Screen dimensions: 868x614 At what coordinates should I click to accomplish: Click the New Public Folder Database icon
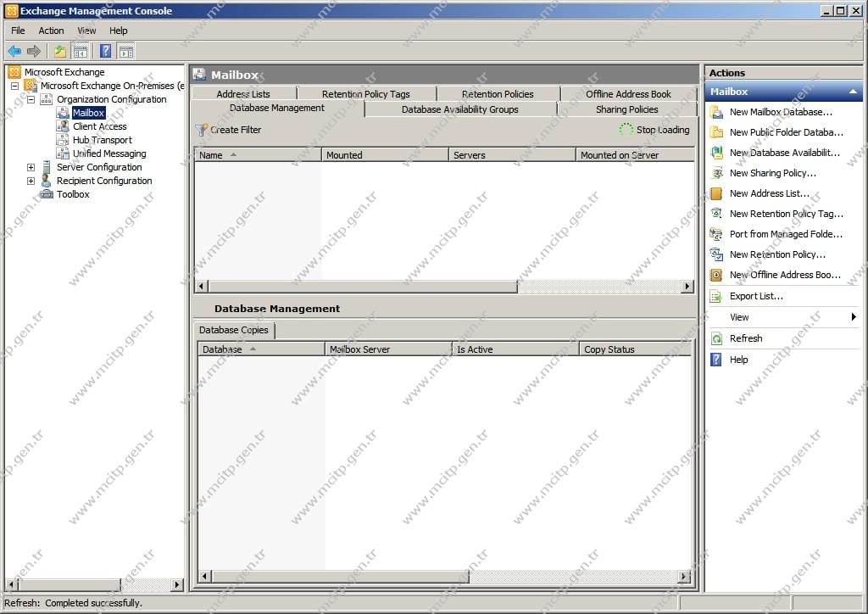click(716, 132)
